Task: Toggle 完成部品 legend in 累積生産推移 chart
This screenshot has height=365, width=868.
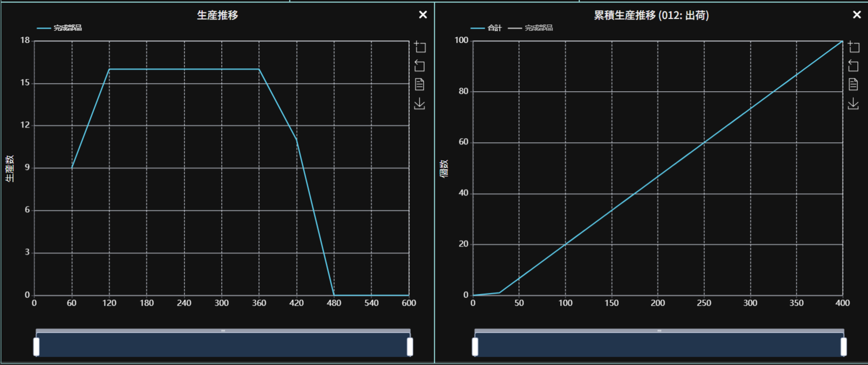Action: coord(531,28)
